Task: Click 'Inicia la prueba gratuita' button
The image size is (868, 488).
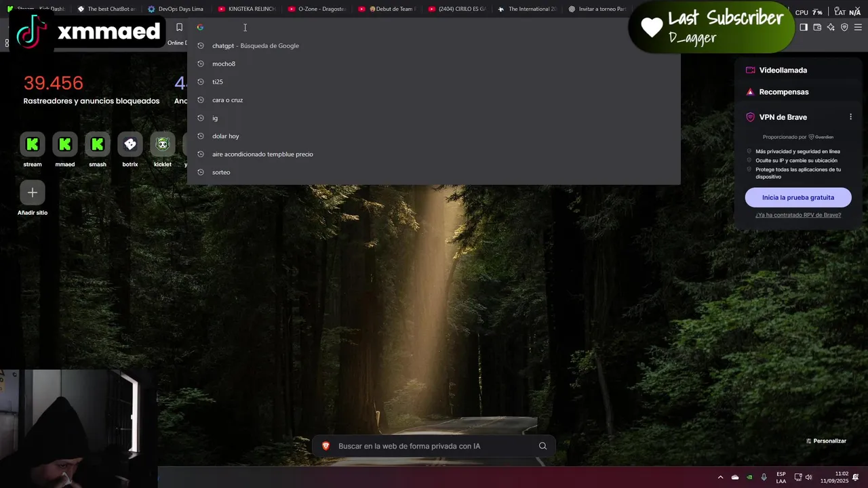Action: (798, 197)
